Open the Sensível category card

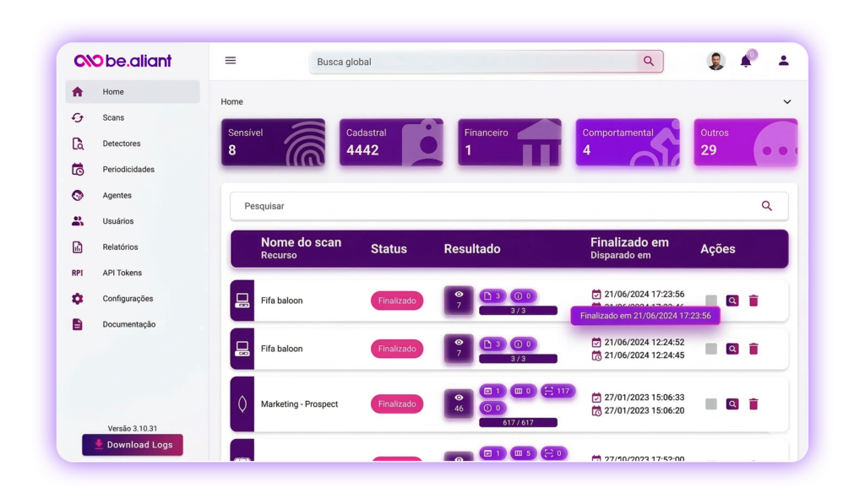[x=273, y=142]
